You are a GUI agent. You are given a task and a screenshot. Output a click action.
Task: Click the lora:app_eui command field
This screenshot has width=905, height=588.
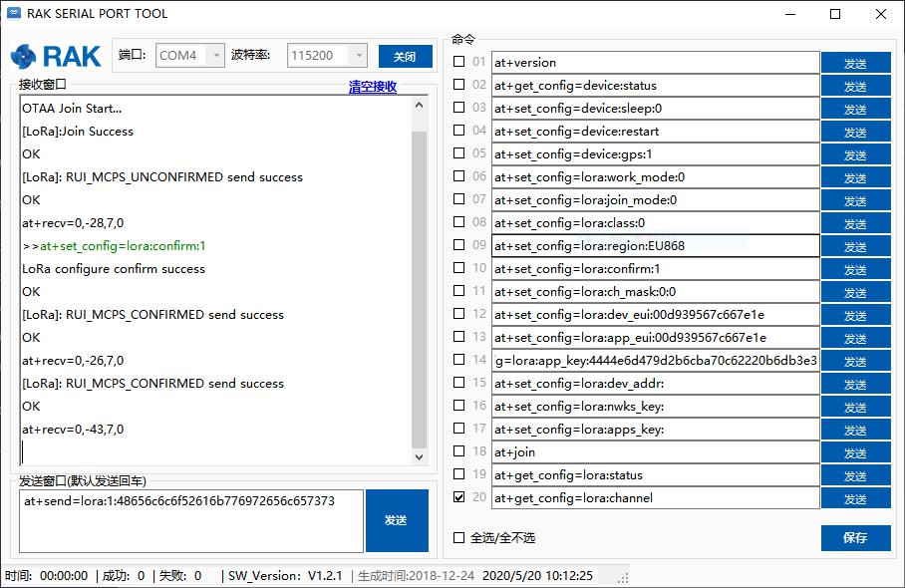(656, 338)
